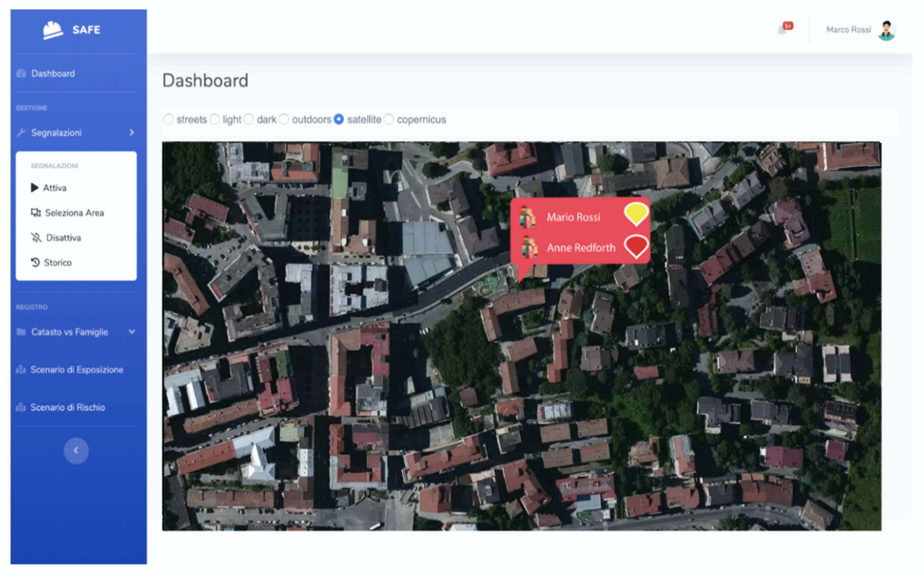Select the dark map style radio
This screenshot has height=576, width=924.
point(249,119)
